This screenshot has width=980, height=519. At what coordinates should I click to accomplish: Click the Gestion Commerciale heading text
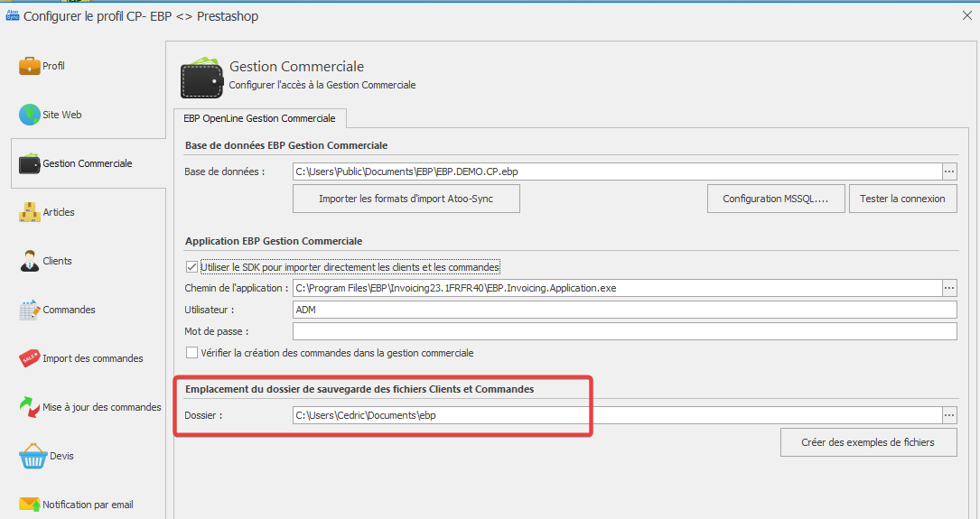[x=296, y=66]
